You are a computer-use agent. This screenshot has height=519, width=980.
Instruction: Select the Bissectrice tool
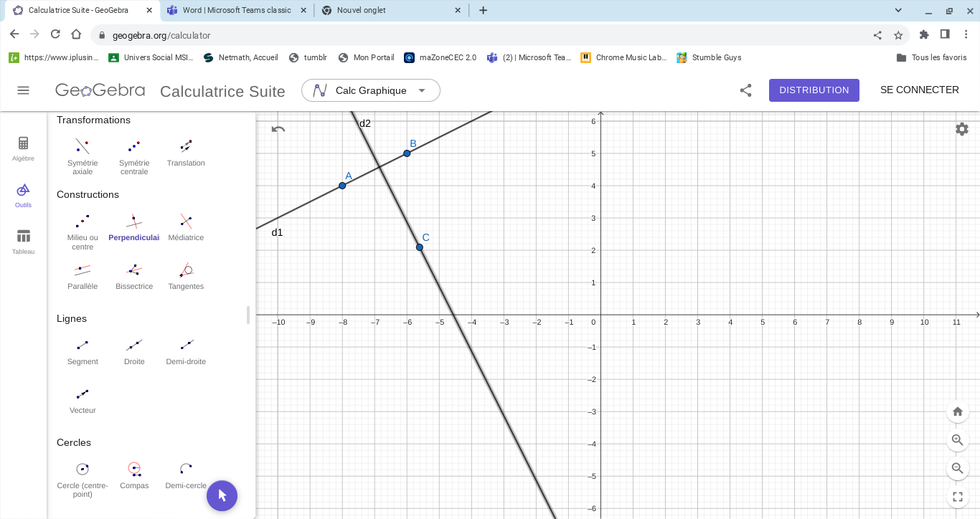134,276
